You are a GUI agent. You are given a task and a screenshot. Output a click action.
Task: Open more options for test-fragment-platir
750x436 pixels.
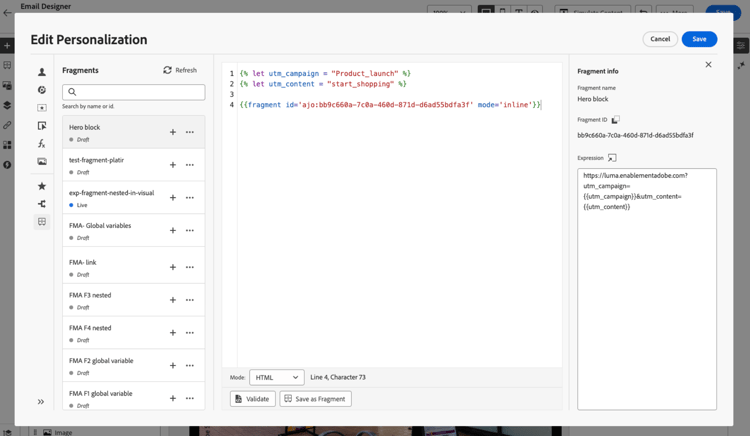tap(190, 165)
